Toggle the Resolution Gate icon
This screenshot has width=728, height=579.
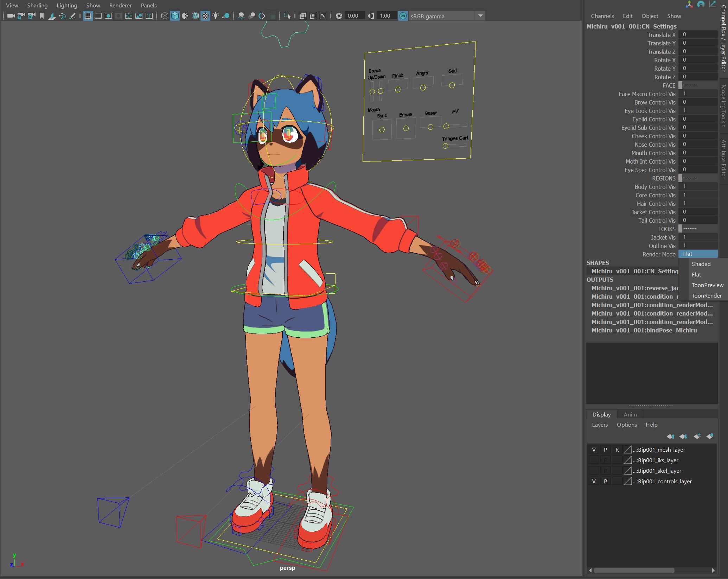coord(108,16)
